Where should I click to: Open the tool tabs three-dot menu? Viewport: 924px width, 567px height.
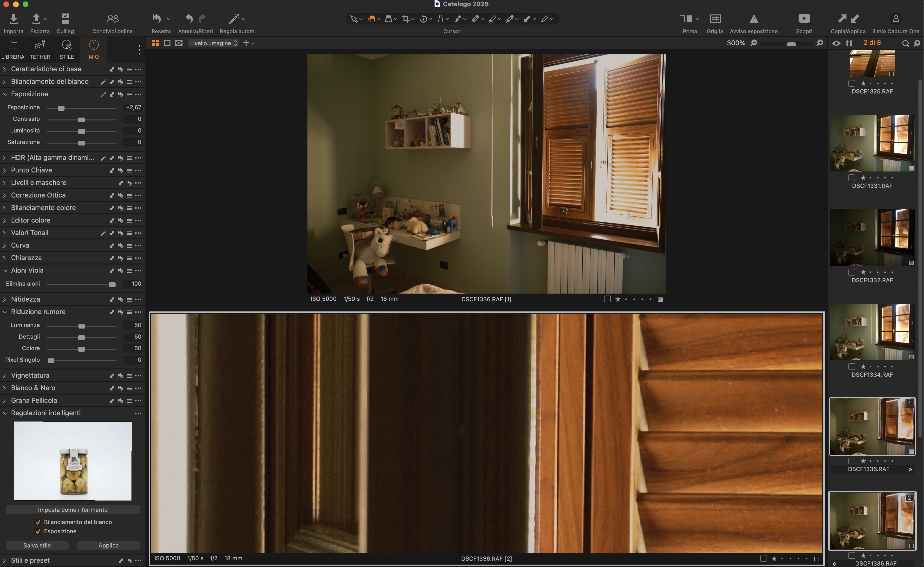(139, 50)
